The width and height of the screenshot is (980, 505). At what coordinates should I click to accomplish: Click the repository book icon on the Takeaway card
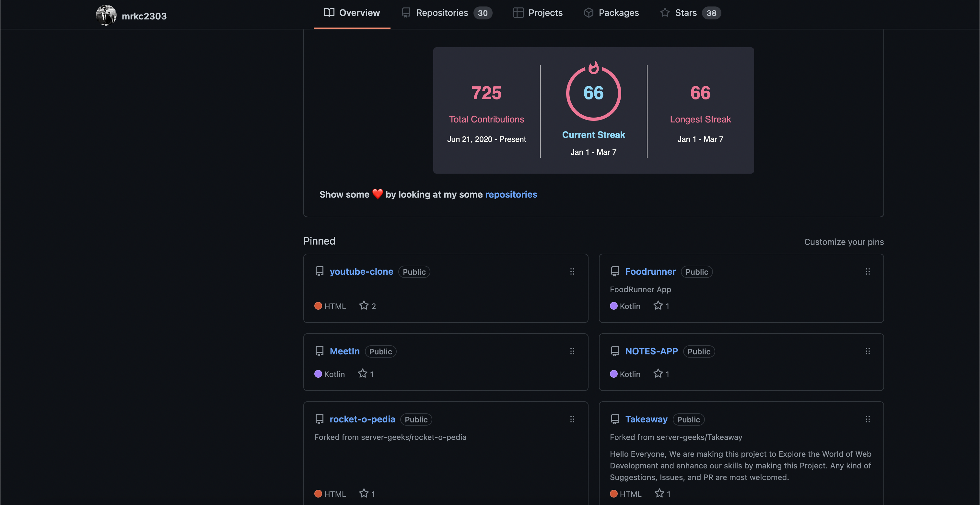coord(615,419)
